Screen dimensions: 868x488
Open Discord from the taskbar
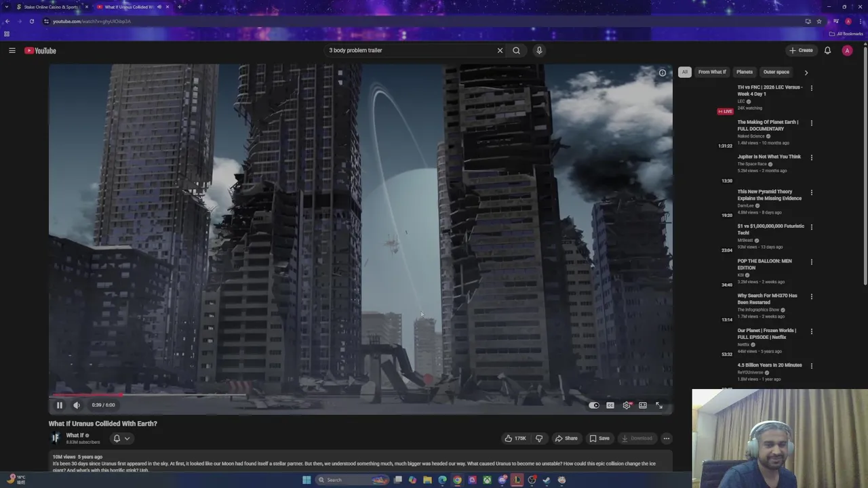502,480
